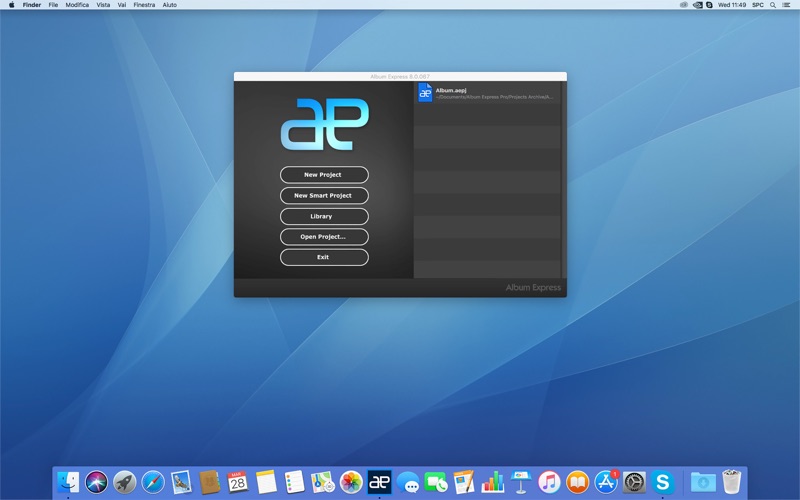Click the SPC user menu item
Screen dimensions: 800x500
tap(758, 5)
